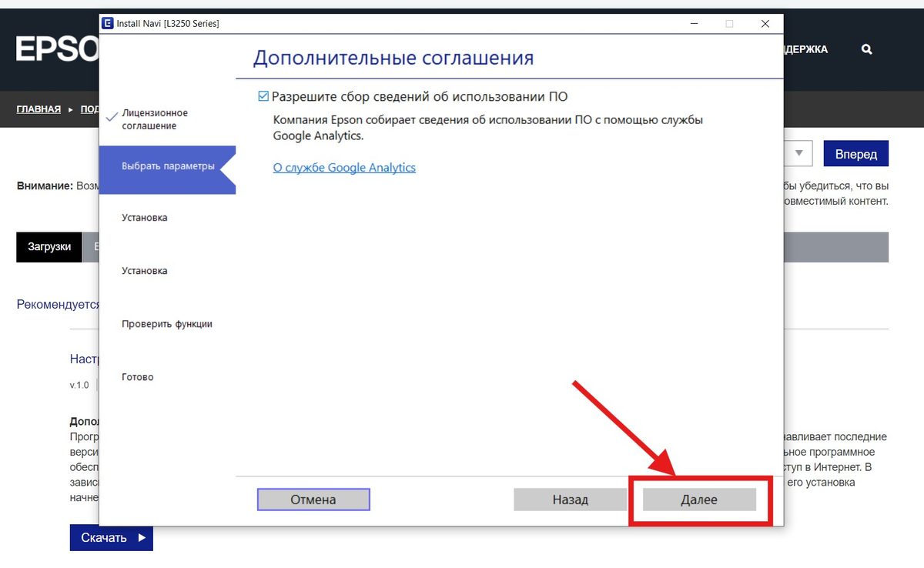924x568 pixels.
Task: Click the second Установка step in sidebar
Action: (x=145, y=271)
